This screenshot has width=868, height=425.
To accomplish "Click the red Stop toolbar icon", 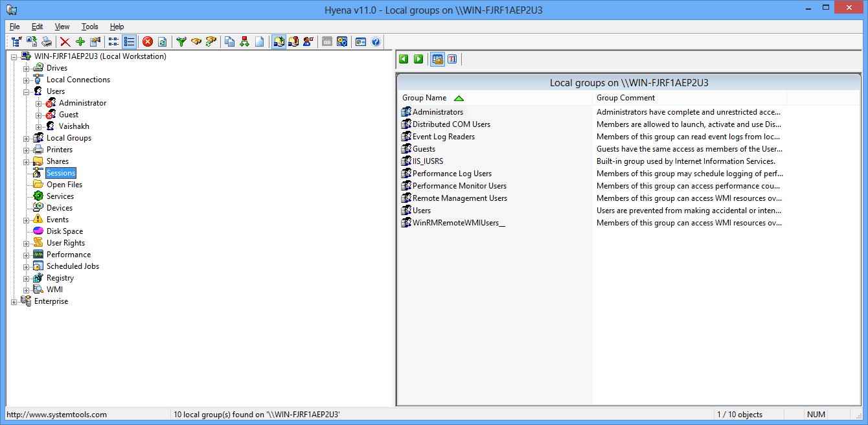I will point(147,41).
